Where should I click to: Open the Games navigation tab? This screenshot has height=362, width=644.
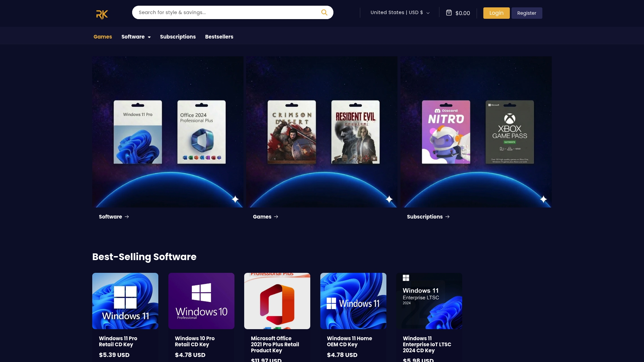(103, 37)
